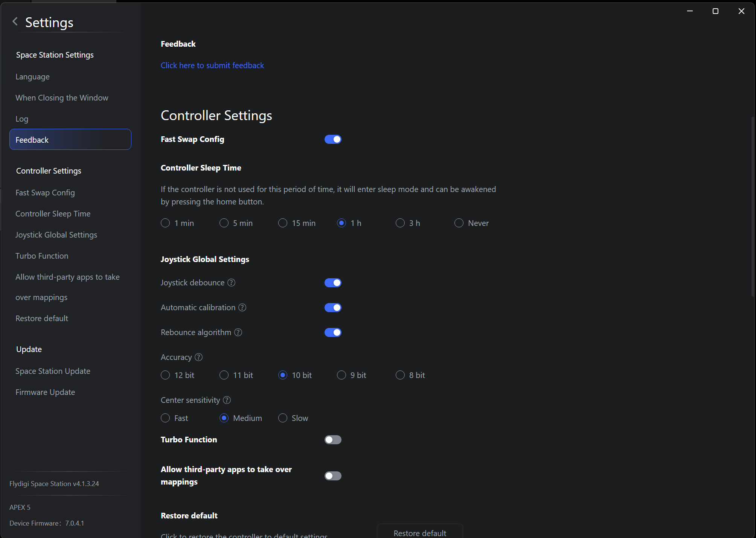Minimize the Settings window

pos(690,11)
